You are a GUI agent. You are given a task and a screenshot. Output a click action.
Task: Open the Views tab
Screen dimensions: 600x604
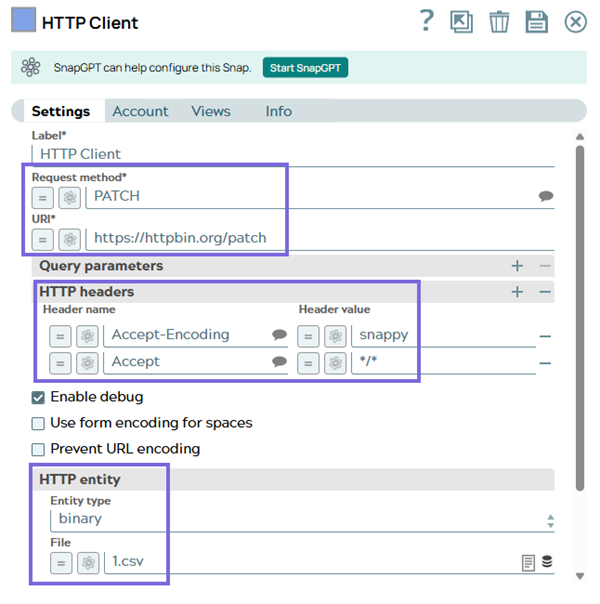pos(211,111)
